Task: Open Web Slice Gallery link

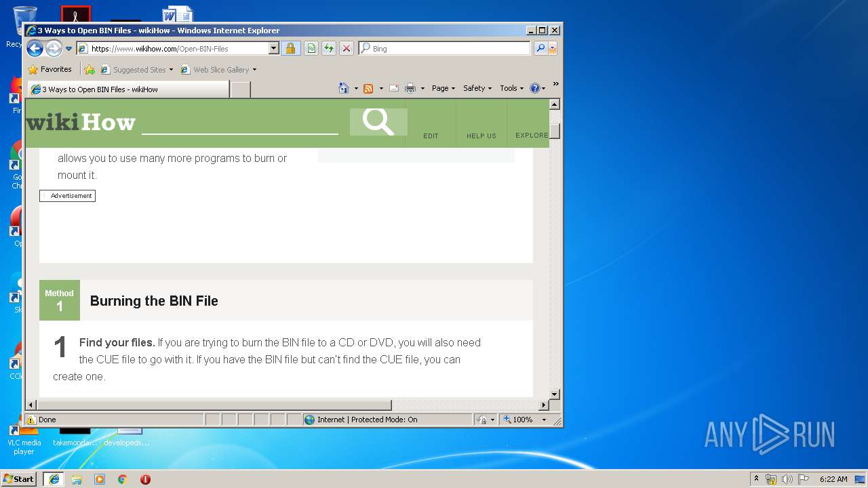Action: click(215, 70)
